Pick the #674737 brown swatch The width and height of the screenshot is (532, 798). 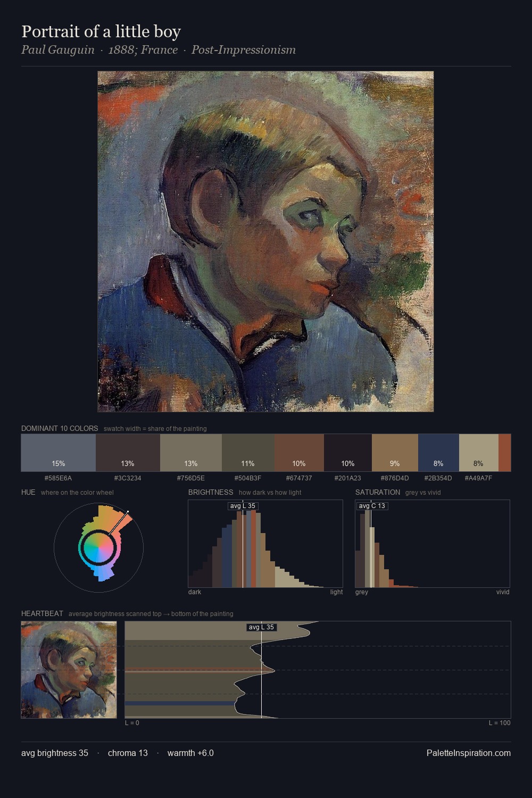coord(299,453)
